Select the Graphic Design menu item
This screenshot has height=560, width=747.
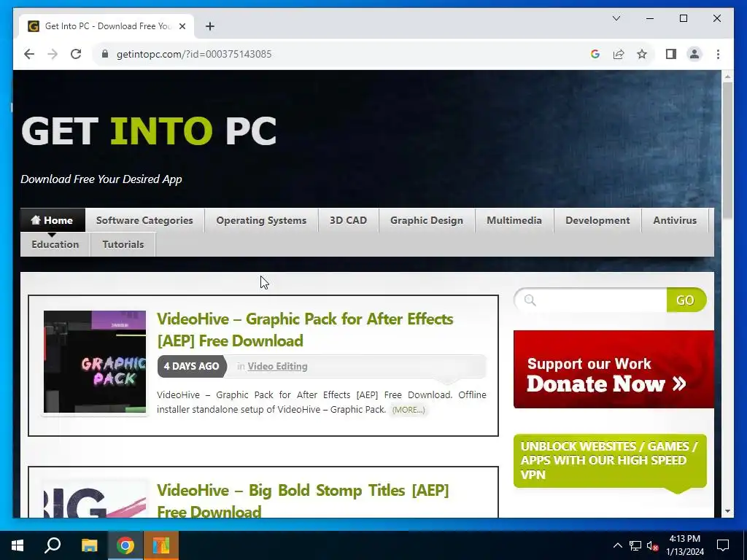tap(426, 220)
